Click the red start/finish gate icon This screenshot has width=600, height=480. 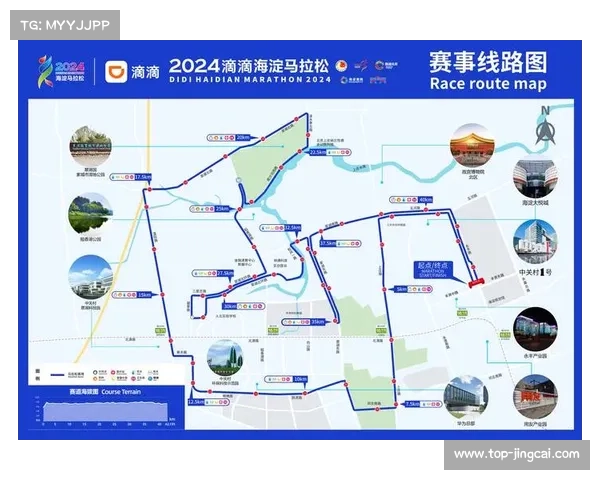(476, 282)
